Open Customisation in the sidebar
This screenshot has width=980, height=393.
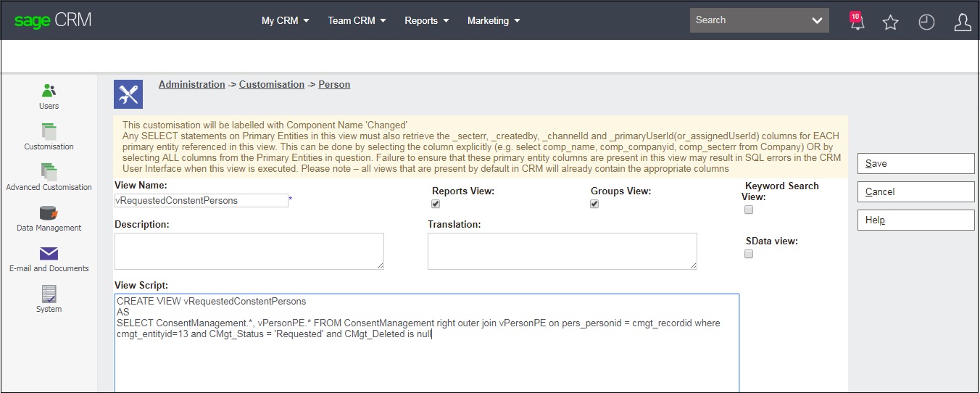click(49, 131)
